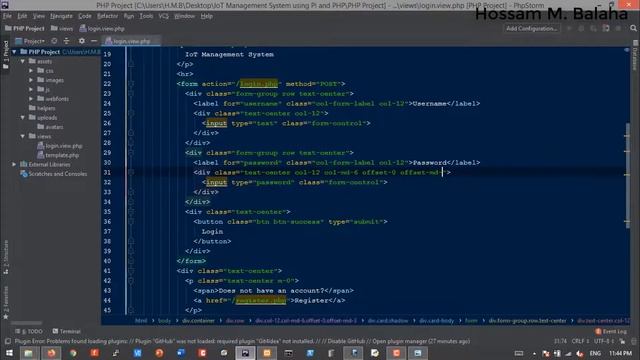This screenshot has height=360, width=640.
Task: Expand the css folder
Action: [31, 71]
